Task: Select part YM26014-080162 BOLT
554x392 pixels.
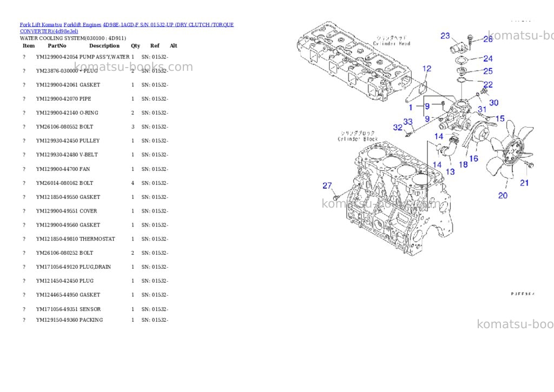Action: (x=65, y=183)
